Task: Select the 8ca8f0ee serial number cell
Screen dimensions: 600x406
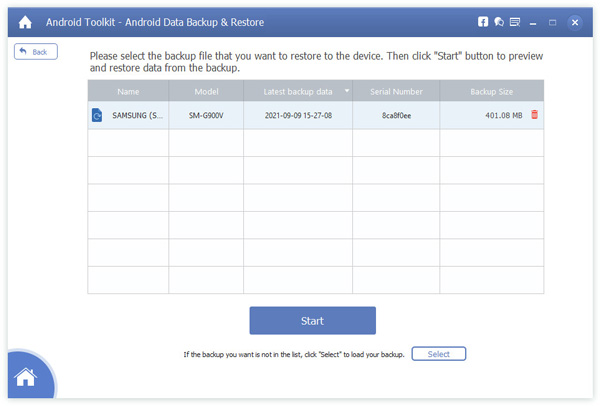Action: coord(396,115)
